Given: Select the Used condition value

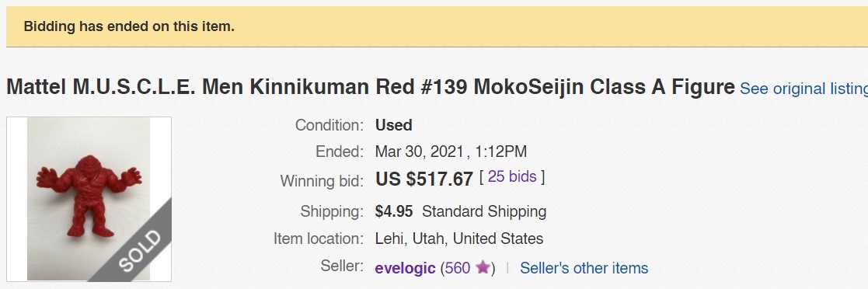Looking at the screenshot, I should click(x=393, y=125).
